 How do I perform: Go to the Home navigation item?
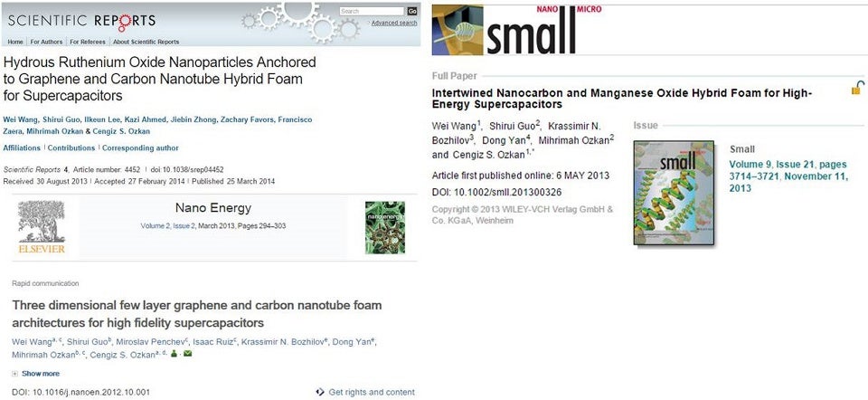tap(15, 42)
